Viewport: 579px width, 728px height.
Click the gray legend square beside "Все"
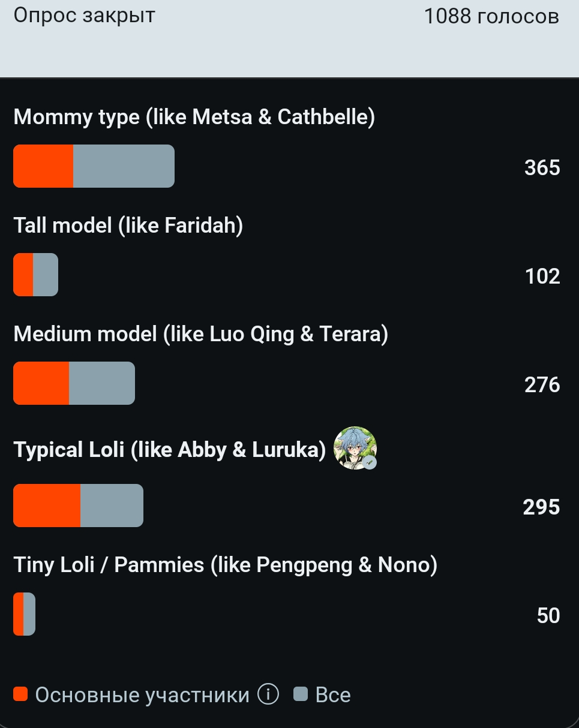tap(300, 694)
